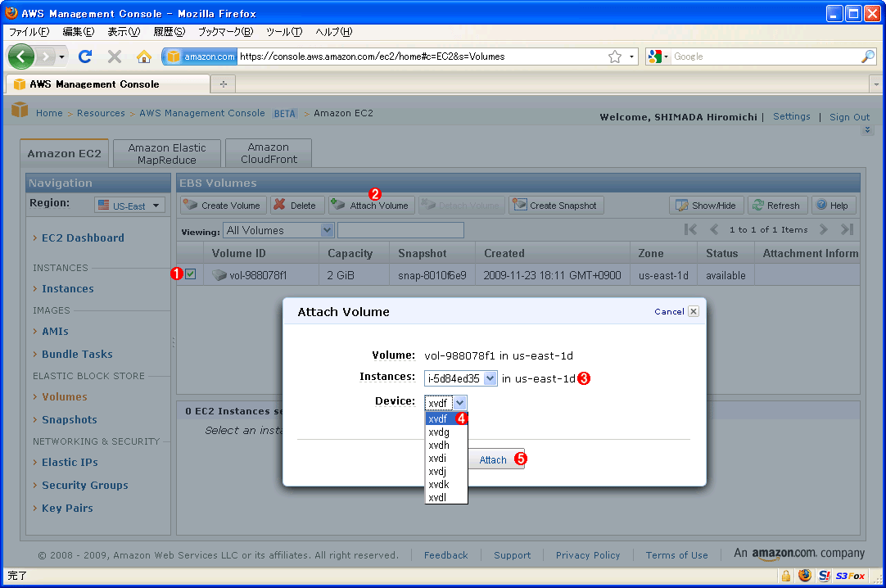Select xvdh from the device list
Screen dimensions: 886x588
point(445,446)
